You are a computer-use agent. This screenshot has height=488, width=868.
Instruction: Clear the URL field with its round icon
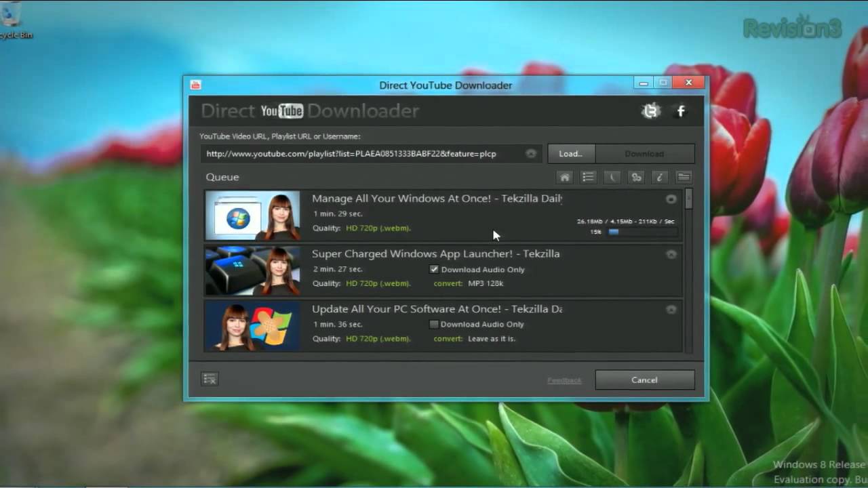531,154
